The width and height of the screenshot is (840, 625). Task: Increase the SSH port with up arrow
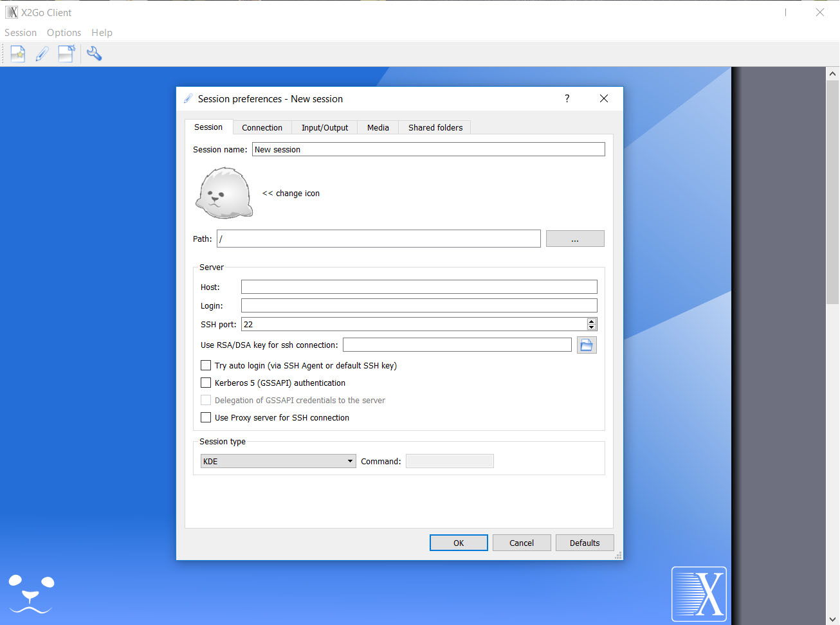point(591,321)
